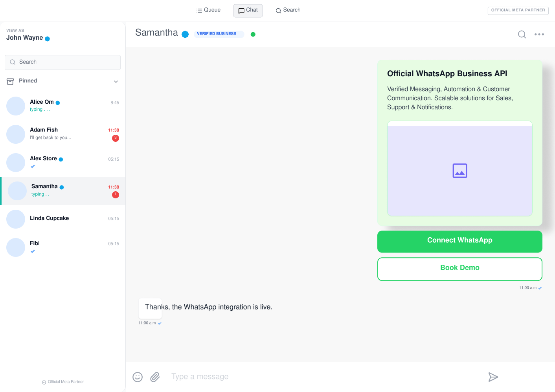Screen dimensions: 555x392
Task: Click the John Wayne view-as name
Action: pos(24,38)
